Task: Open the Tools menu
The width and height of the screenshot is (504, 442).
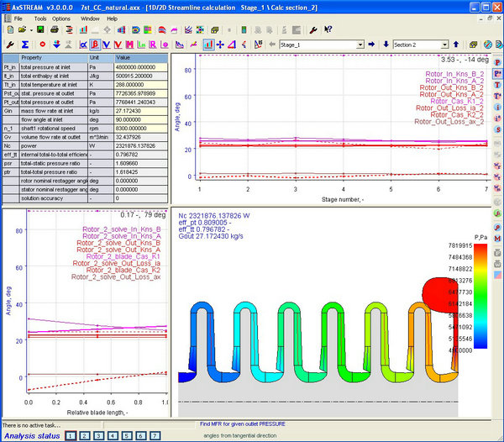Action: pos(40,18)
